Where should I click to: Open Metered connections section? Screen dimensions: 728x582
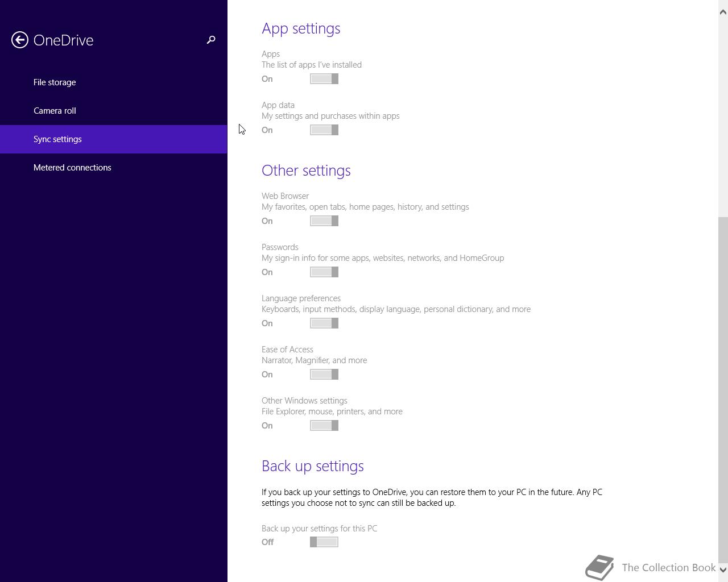[114, 168]
